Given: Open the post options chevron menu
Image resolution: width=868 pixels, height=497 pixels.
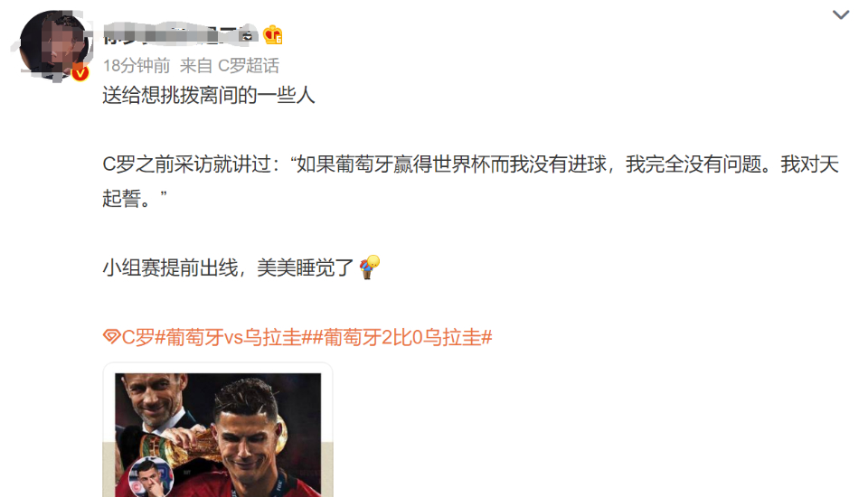Looking at the screenshot, I should [840, 15].
